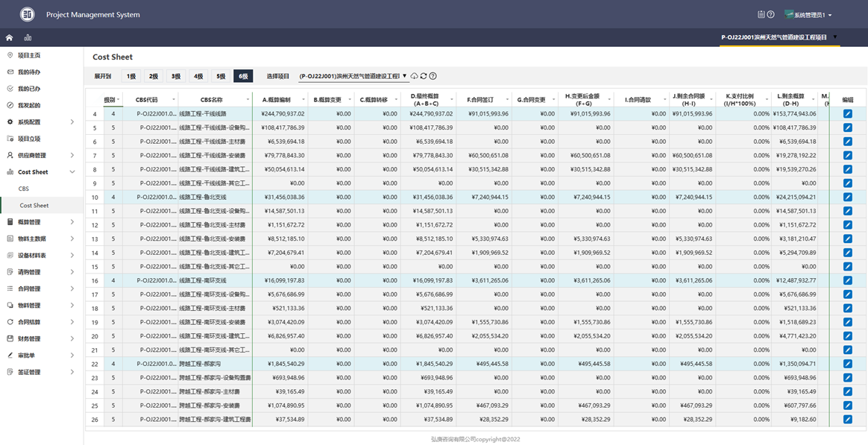
Task: Select cell ¥244,790,937.02 under A.概算编制
Action: point(280,113)
